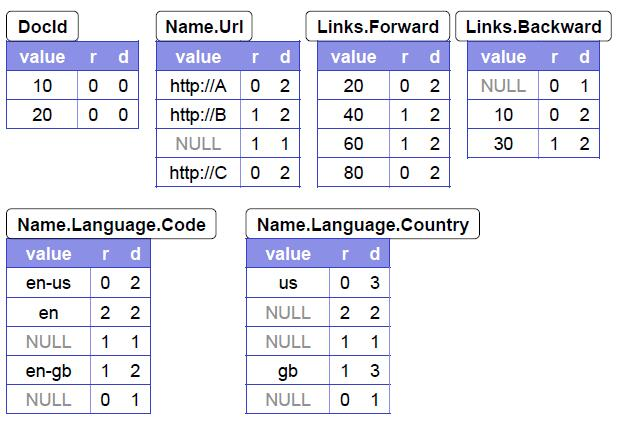
Task: Click the DocId column label
Action: pyautogui.click(x=42, y=26)
